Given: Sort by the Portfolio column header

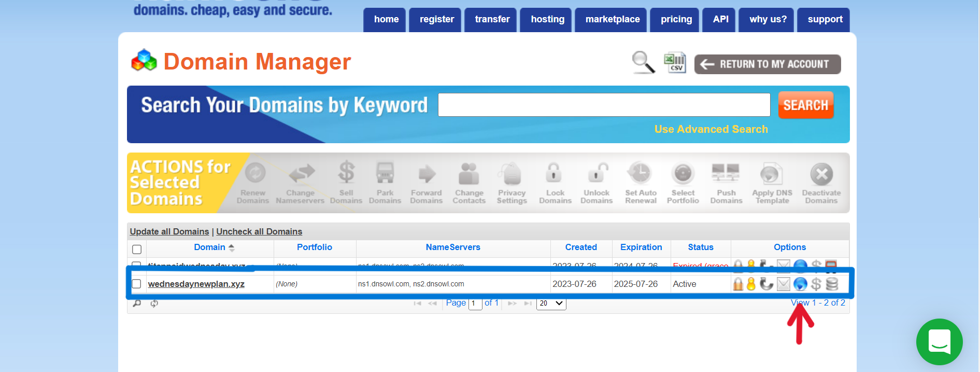Looking at the screenshot, I should pyautogui.click(x=315, y=247).
